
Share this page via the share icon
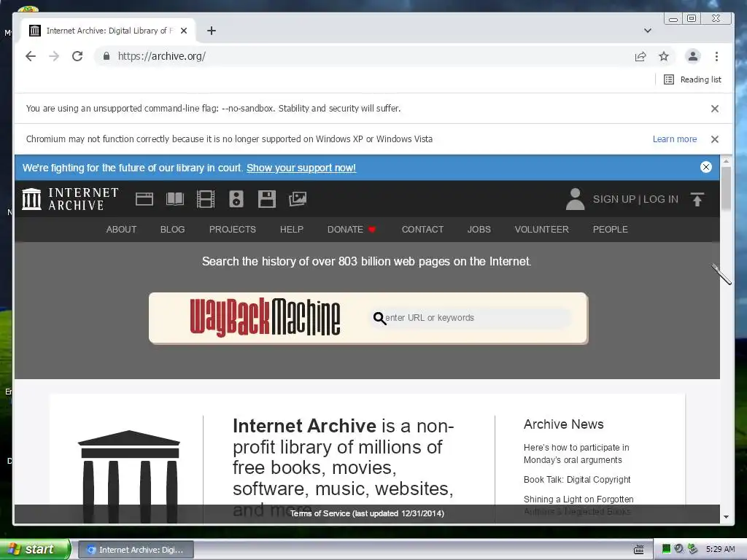[640, 56]
